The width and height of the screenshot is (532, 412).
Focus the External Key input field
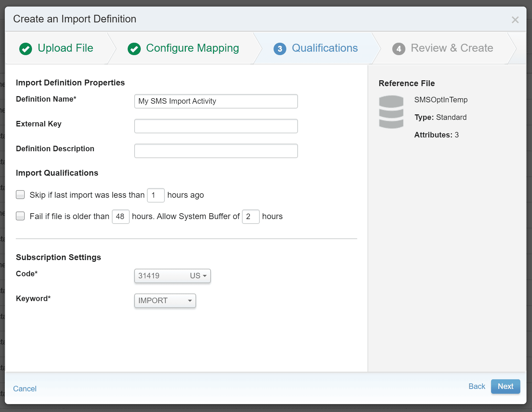pos(216,126)
